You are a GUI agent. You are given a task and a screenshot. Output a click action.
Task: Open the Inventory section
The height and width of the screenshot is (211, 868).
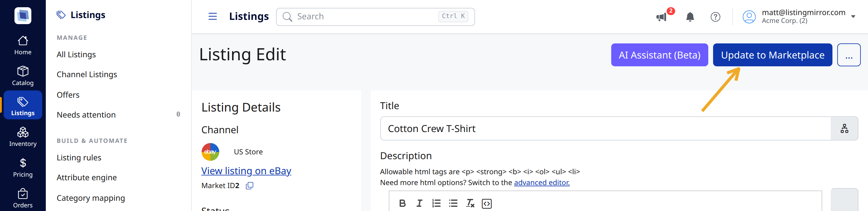point(23,137)
